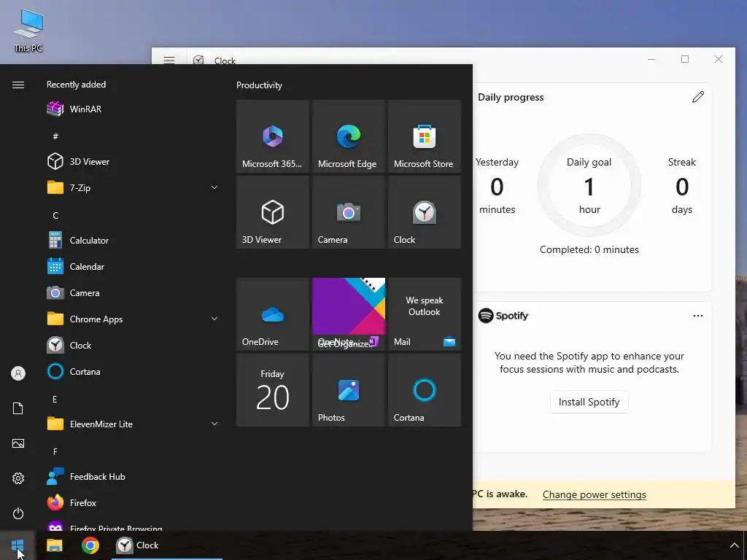The width and height of the screenshot is (747, 560).
Task: Click the Install Spotify button
Action: 589,402
